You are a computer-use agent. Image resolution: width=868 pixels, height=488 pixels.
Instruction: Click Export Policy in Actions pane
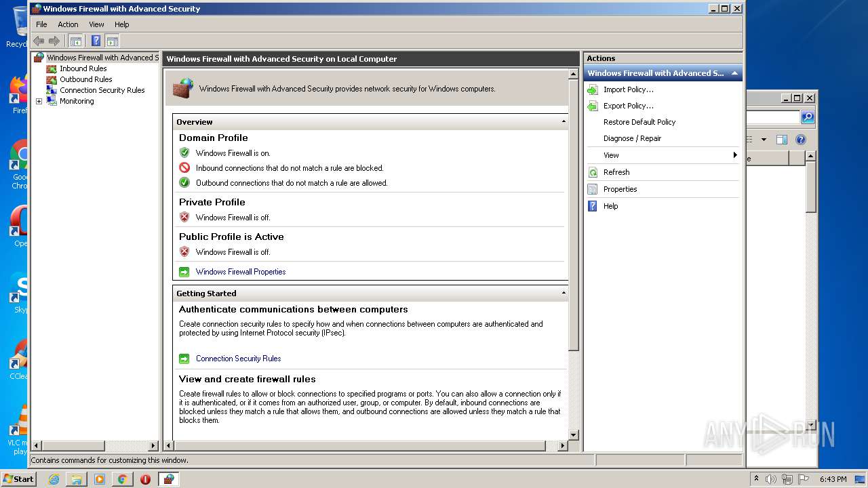629,106
